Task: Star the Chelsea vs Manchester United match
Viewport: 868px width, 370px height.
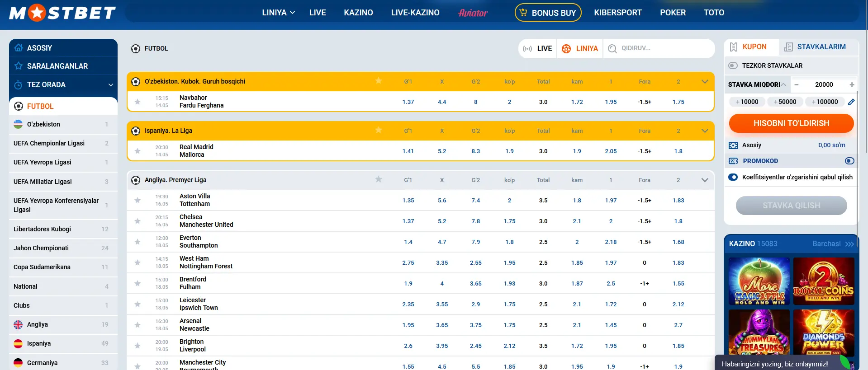Action: [x=138, y=221]
